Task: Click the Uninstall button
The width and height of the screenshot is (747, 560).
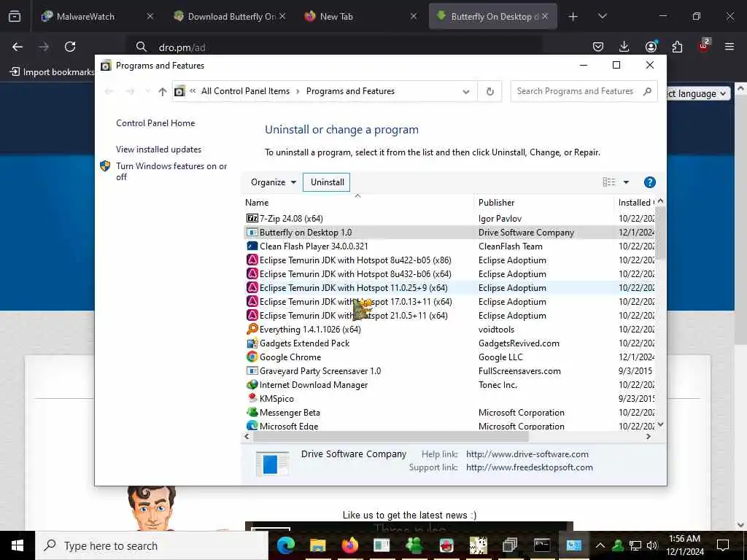Action: pos(328,182)
